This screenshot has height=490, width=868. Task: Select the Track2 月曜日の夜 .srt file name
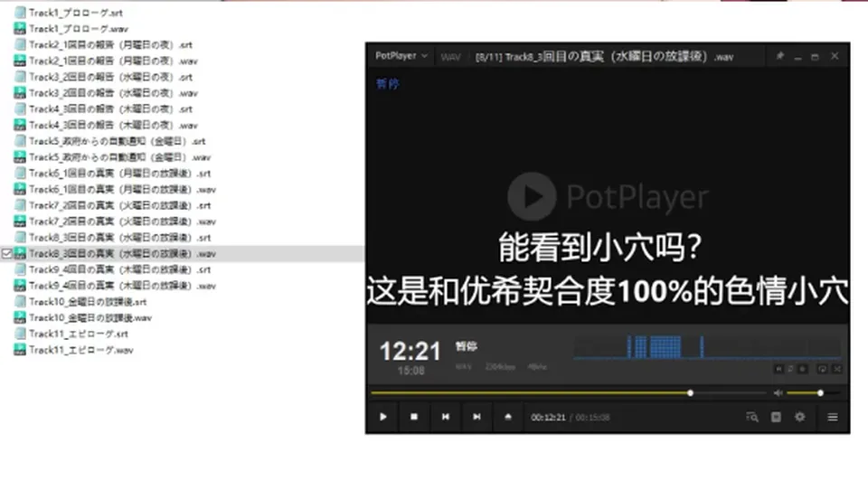[x=110, y=45]
